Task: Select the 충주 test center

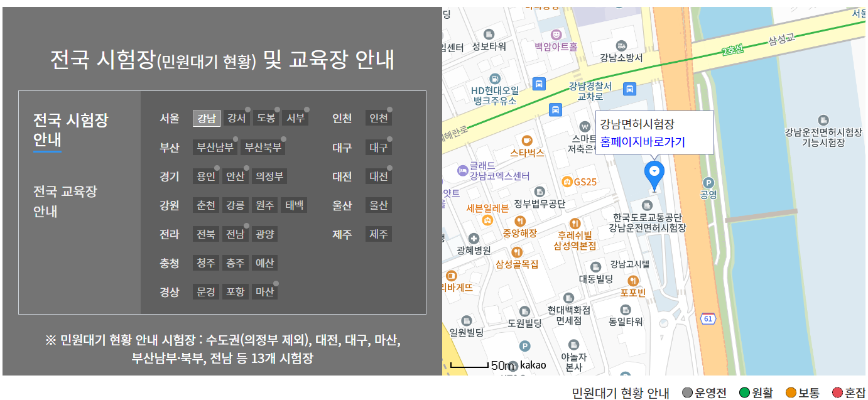Action: pos(236,263)
